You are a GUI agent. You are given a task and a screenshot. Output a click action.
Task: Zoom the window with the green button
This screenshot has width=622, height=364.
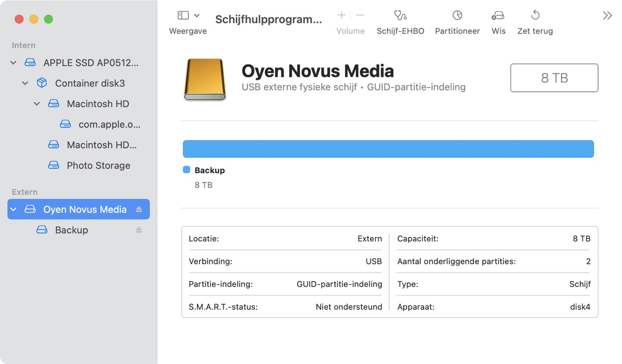click(x=48, y=19)
